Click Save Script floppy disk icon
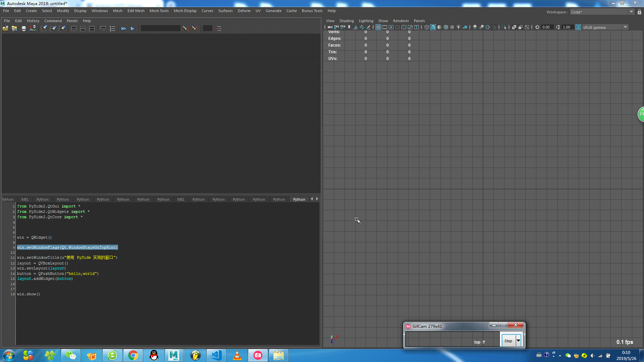 pos(23,28)
